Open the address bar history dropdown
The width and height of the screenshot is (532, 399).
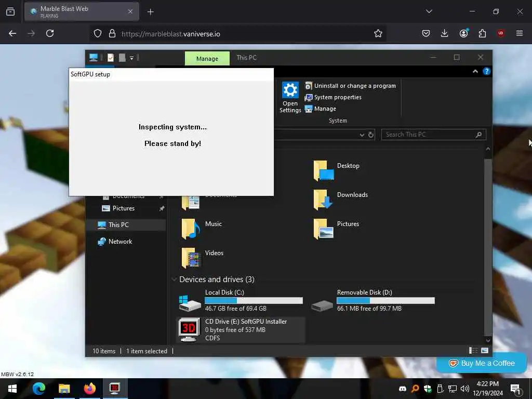tap(362, 135)
